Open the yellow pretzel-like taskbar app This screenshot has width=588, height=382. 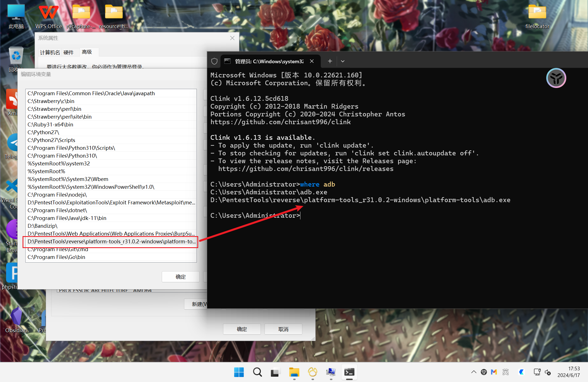[x=312, y=372]
